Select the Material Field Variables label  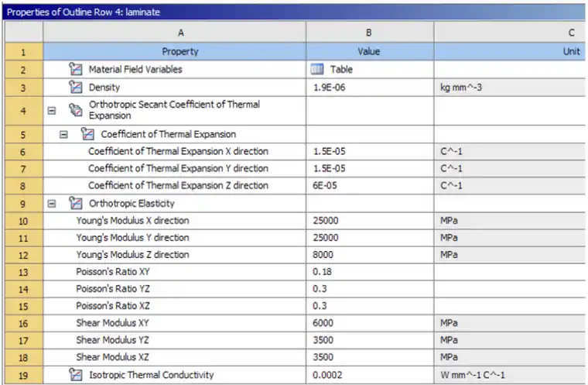click(135, 69)
